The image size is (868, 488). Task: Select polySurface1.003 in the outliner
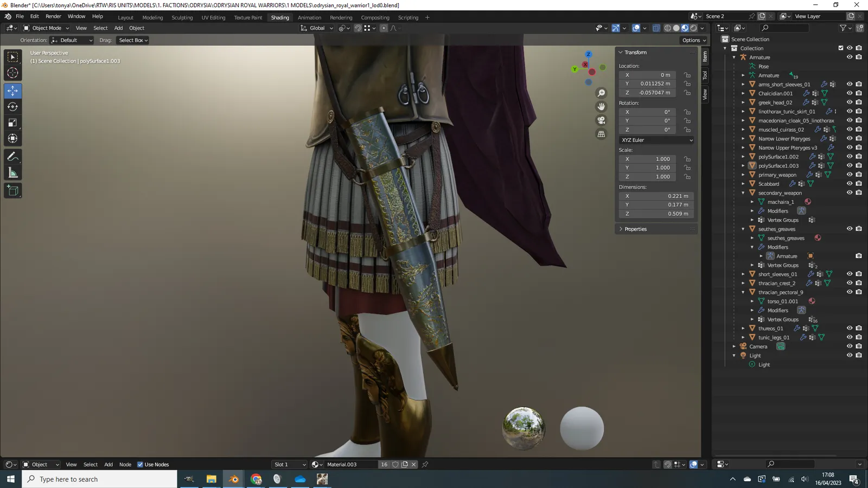(778, 166)
